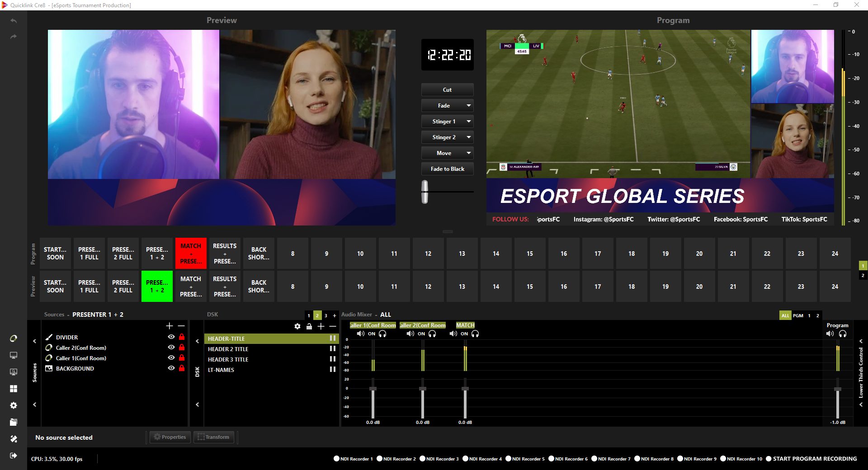The image size is (868, 470).
Task: Click the DSK settings gear icon
Action: tap(297, 326)
